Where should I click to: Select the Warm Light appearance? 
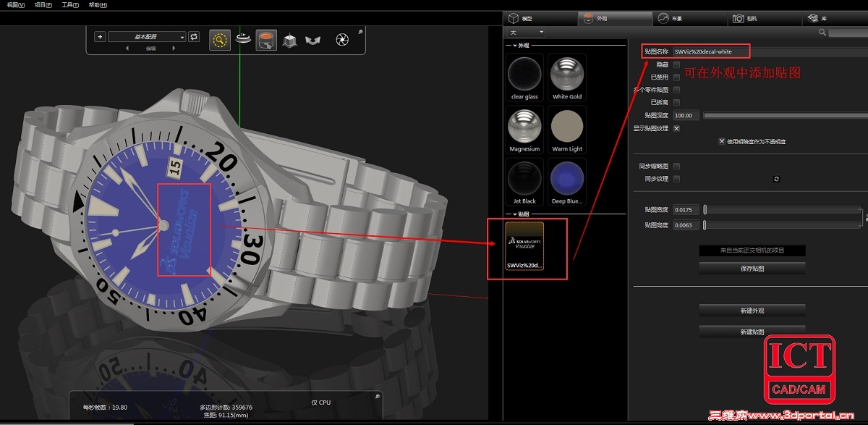[567, 130]
